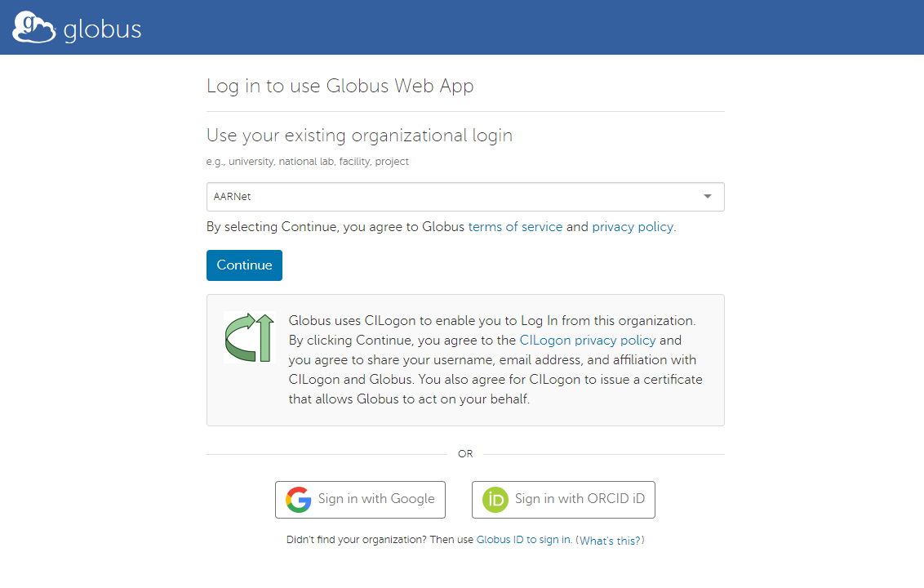
Task: Click the blue Continue button
Action: click(244, 265)
